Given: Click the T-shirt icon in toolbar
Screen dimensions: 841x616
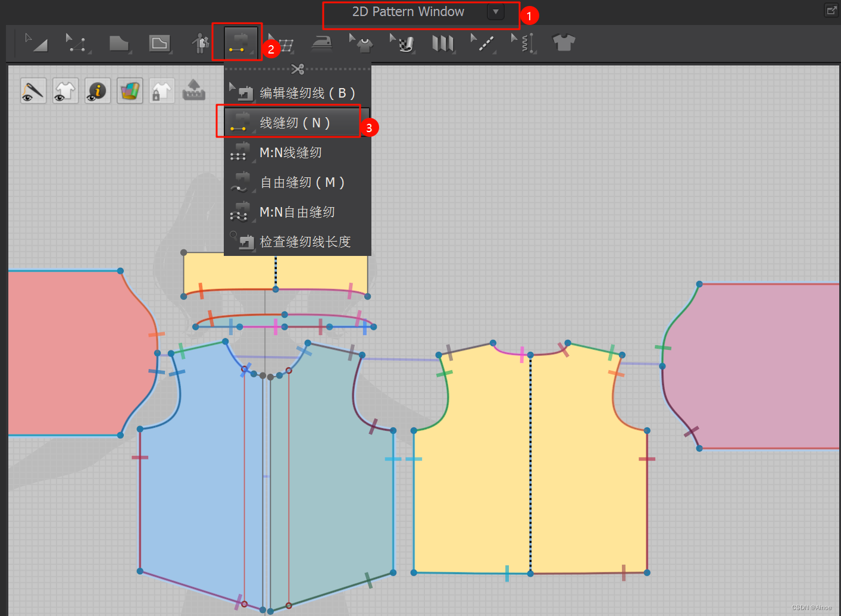Looking at the screenshot, I should [564, 43].
